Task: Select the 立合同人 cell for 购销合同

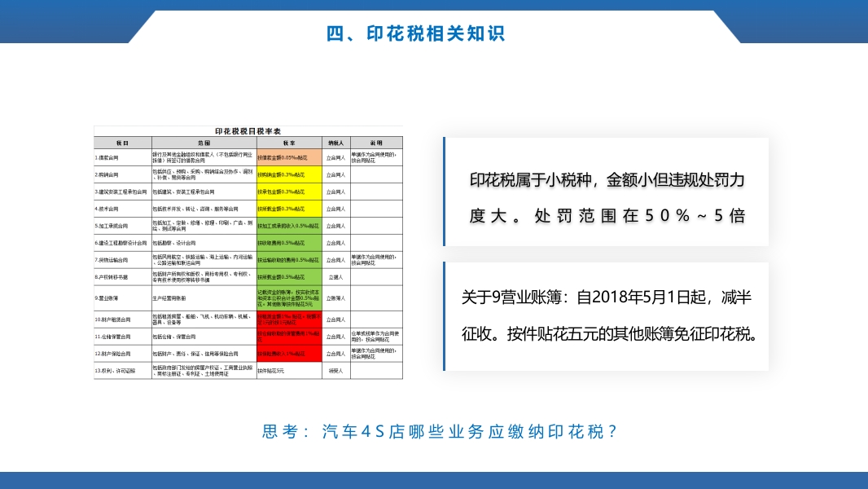Action: [335, 174]
